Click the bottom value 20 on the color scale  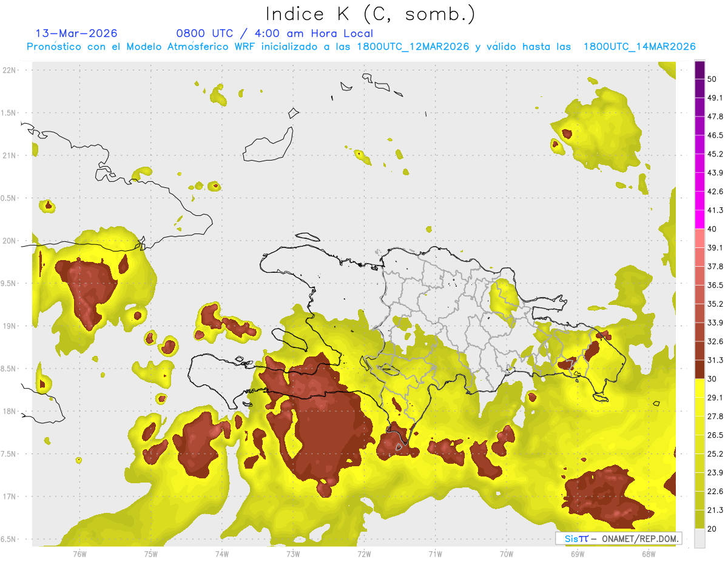coord(712,529)
